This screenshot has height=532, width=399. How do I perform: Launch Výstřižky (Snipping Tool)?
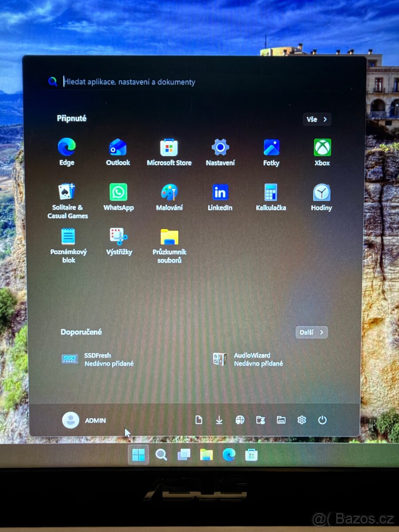pos(119,242)
